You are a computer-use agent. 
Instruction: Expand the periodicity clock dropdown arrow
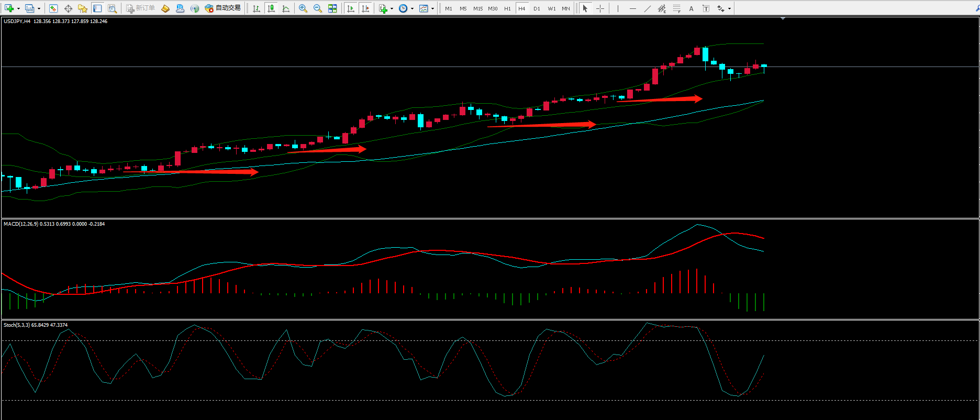(412, 8)
